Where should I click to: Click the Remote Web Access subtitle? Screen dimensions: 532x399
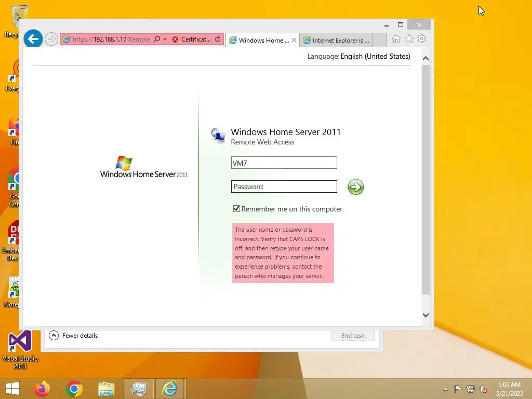click(262, 142)
